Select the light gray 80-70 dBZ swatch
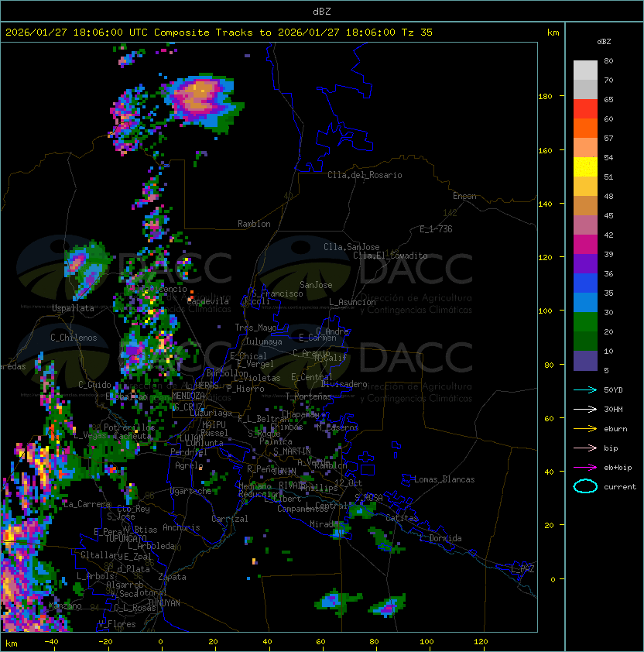 pos(585,70)
